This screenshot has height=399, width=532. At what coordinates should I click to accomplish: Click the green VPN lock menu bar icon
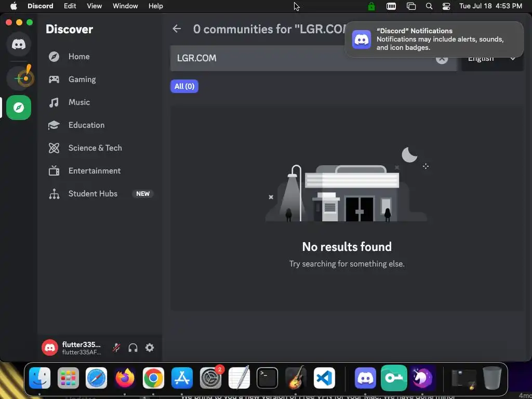click(x=371, y=6)
